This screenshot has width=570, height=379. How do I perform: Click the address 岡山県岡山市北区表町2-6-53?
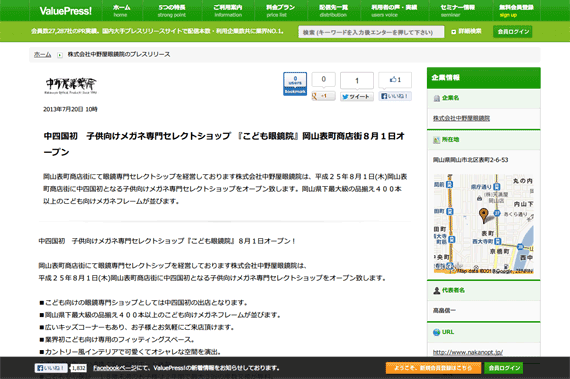pos(470,160)
